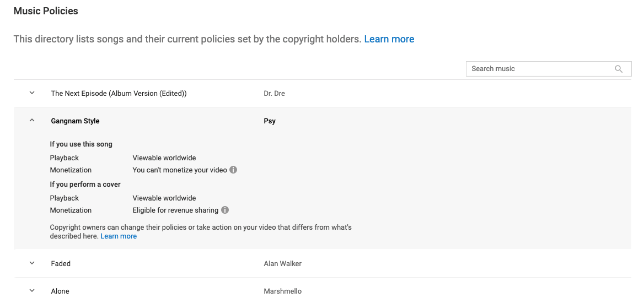Click the Dr. Dre artist name
The width and height of the screenshot is (644, 303).
[x=274, y=94]
